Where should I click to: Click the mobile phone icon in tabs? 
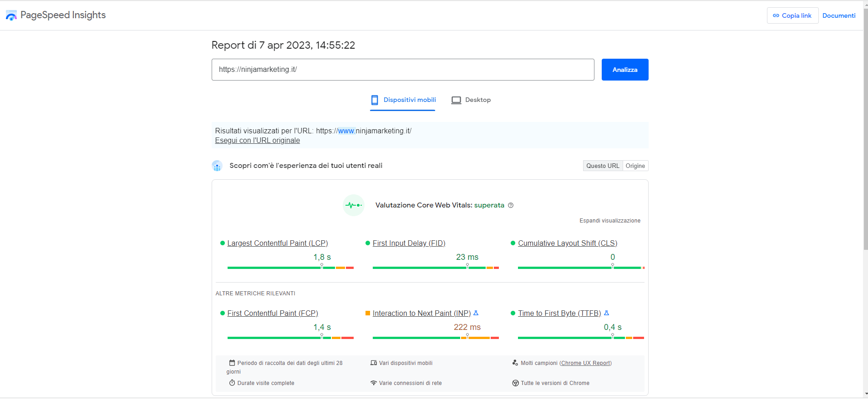(375, 100)
